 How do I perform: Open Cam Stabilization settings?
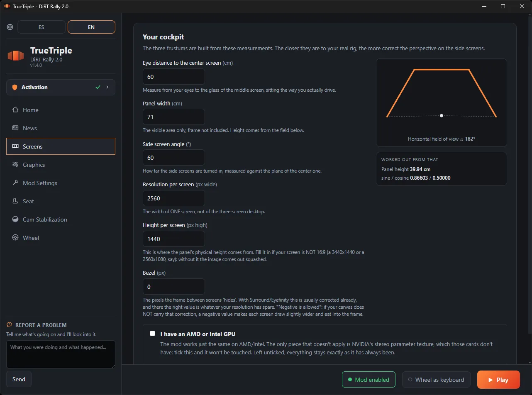(x=61, y=219)
